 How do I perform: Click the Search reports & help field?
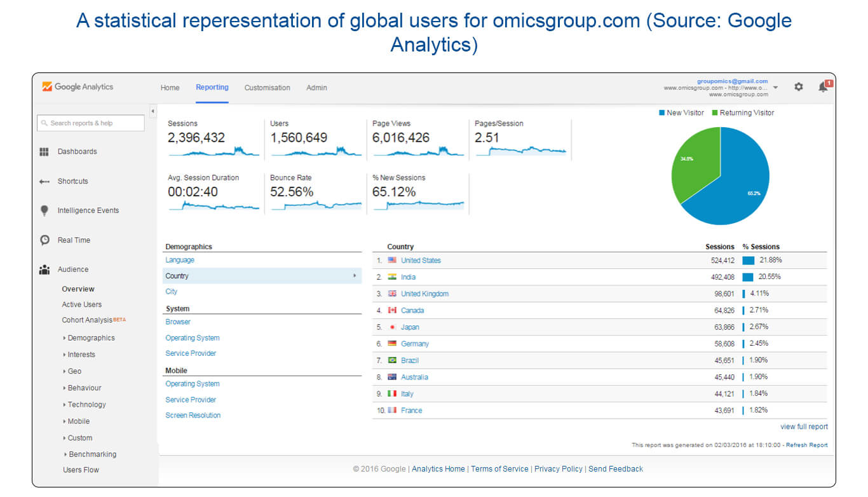pos(91,123)
